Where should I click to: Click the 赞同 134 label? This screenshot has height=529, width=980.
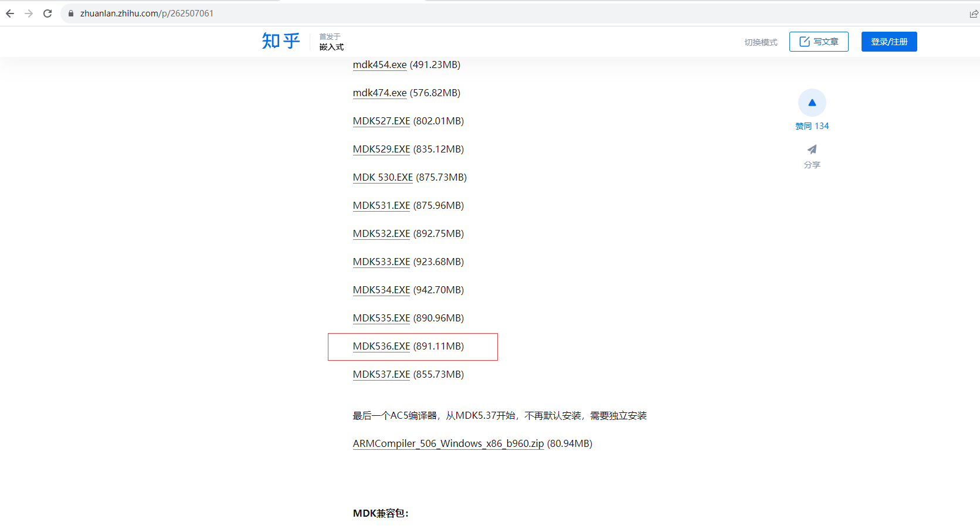click(x=812, y=126)
